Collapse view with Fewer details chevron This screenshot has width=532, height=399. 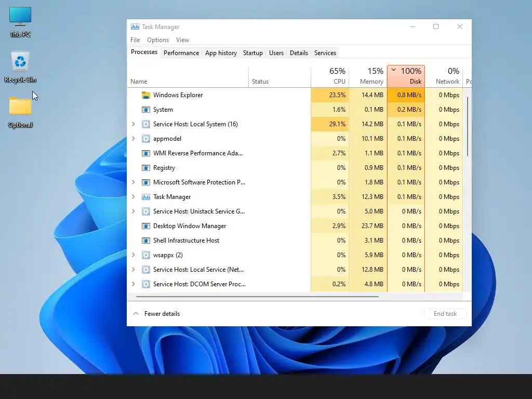tap(136, 314)
